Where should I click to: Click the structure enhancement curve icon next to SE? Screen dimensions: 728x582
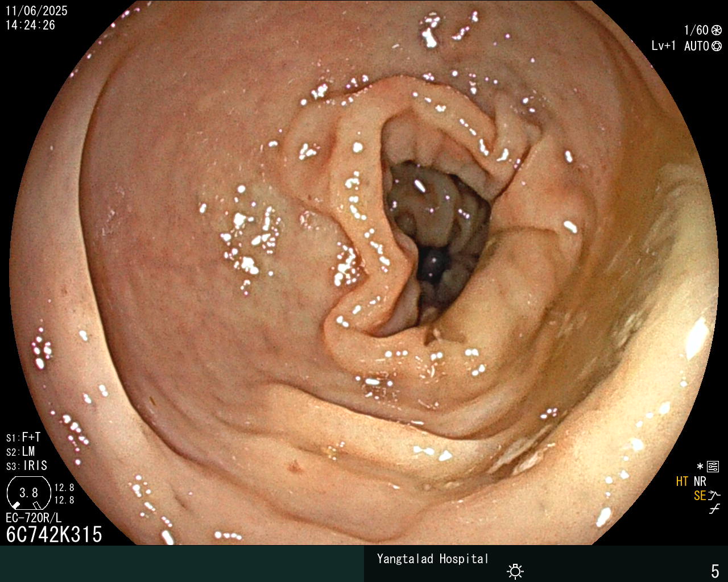(x=714, y=496)
